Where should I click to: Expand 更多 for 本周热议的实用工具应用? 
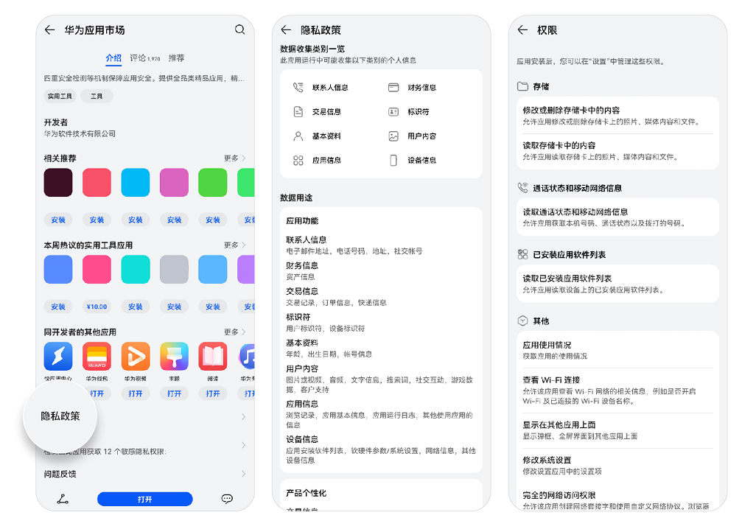click(x=234, y=245)
